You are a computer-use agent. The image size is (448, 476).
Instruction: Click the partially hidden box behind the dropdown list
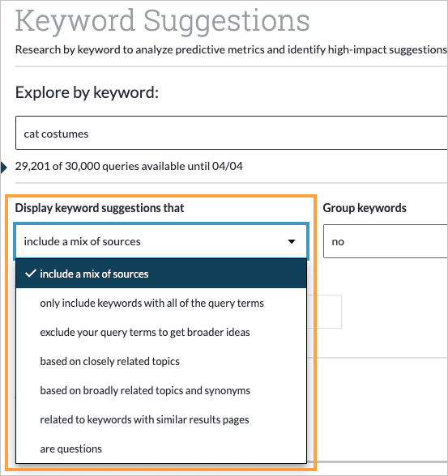pos(324,312)
